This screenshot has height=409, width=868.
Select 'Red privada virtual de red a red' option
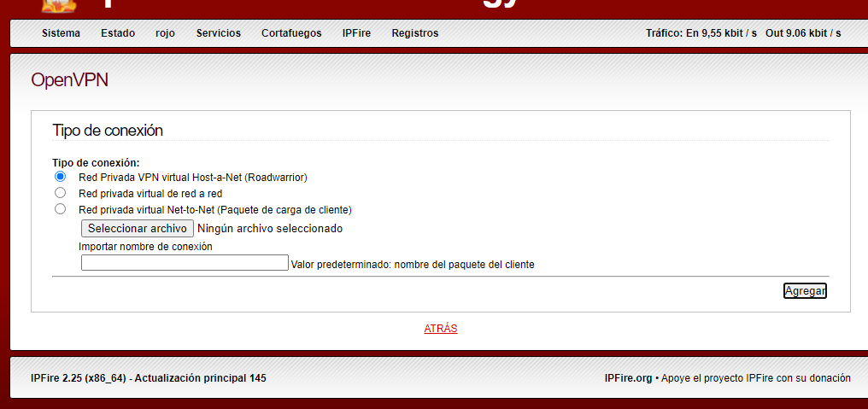(61, 193)
